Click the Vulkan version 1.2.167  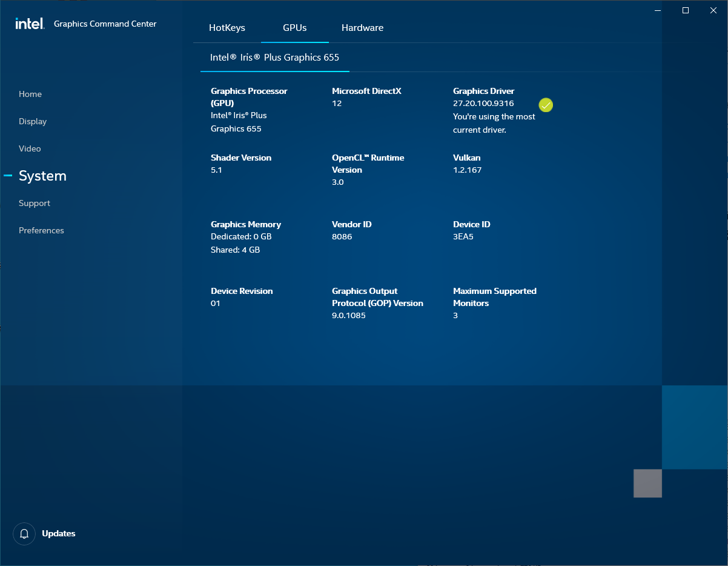[468, 170]
